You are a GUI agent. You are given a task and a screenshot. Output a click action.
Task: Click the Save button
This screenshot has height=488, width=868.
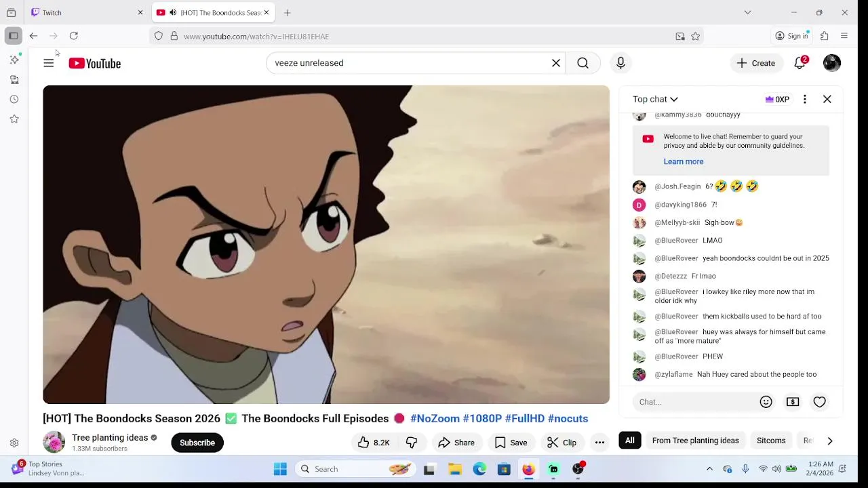pyautogui.click(x=511, y=443)
